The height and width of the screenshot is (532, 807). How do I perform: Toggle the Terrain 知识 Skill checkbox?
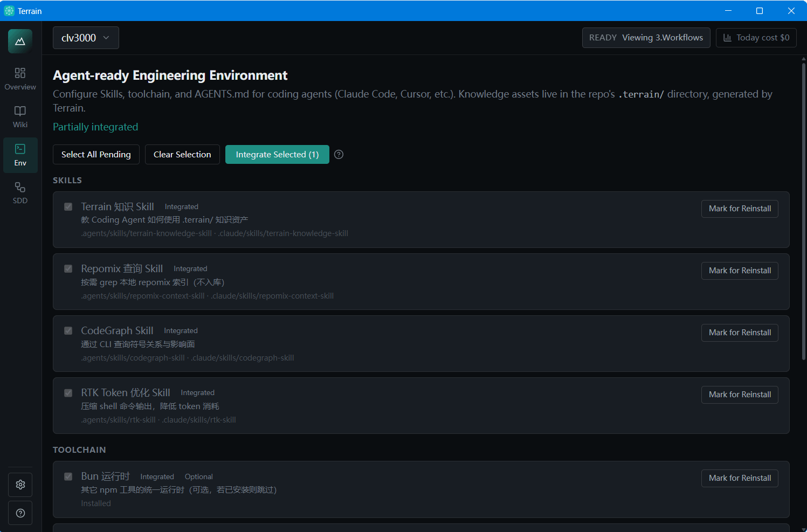point(68,206)
